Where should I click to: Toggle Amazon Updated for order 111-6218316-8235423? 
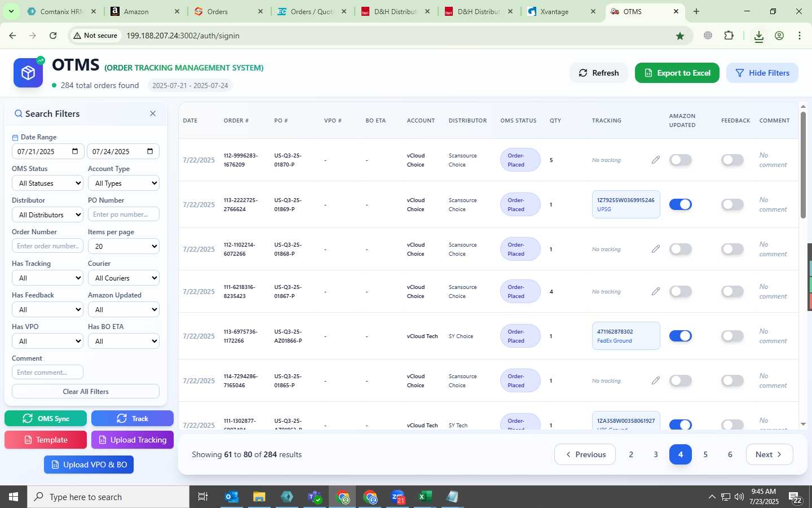pyautogui.click(x=680, y=291)
